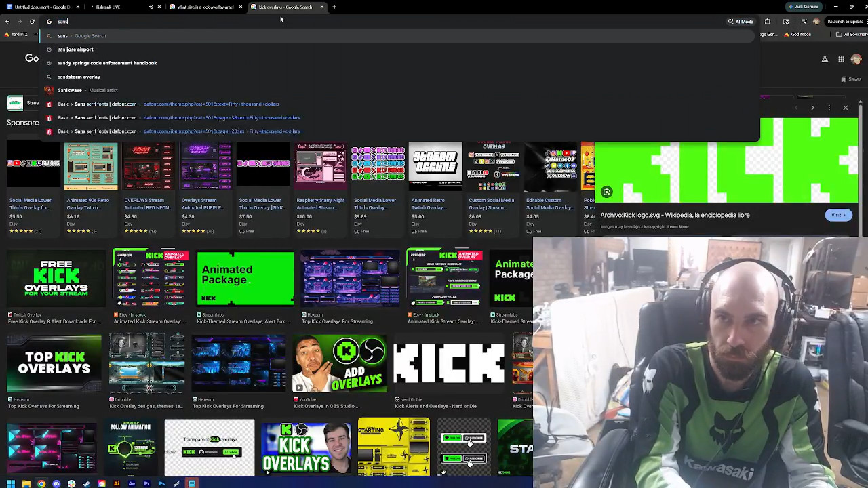The height and width of the screenshot is (488, 868).
Task: Mute the Fishtank LIVE tab audio icon
Action: pyautogui.click(x=151, y=7)
